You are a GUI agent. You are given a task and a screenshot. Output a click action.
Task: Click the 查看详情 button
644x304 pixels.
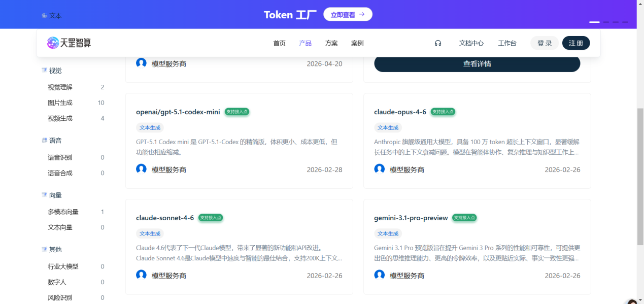click(477, 63)
